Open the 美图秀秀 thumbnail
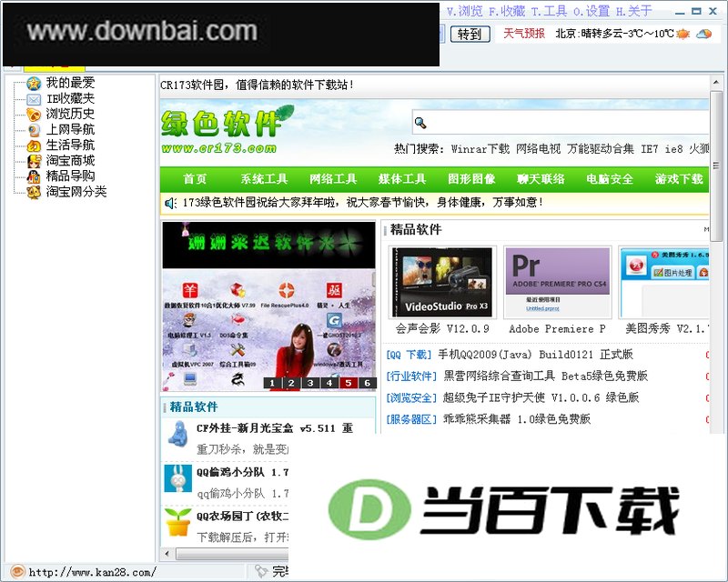Image resolution: width=728 pixels, height=582 pixels. point(664,282)
